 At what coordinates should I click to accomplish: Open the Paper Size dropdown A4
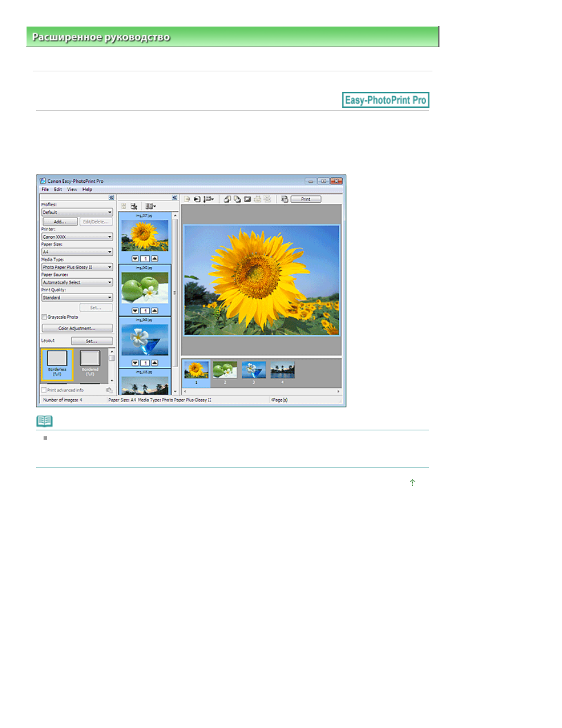point(77,252)
